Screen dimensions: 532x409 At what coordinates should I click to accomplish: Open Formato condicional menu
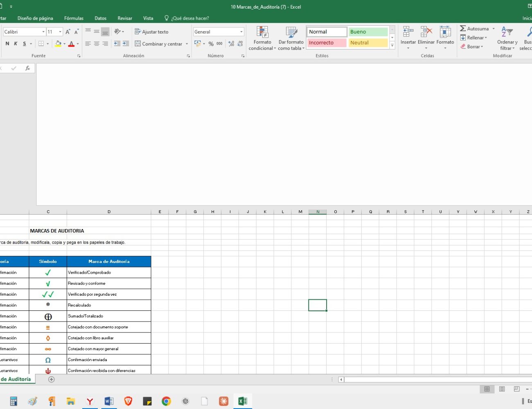262,38
